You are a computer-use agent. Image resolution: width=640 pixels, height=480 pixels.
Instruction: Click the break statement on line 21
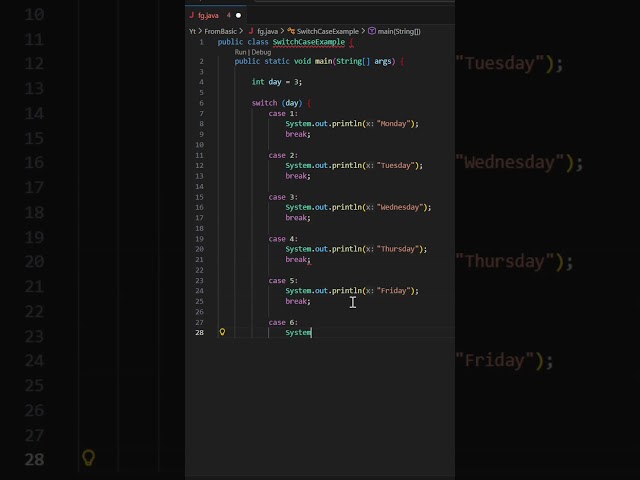pyautogui.click(x=298, y=260)
